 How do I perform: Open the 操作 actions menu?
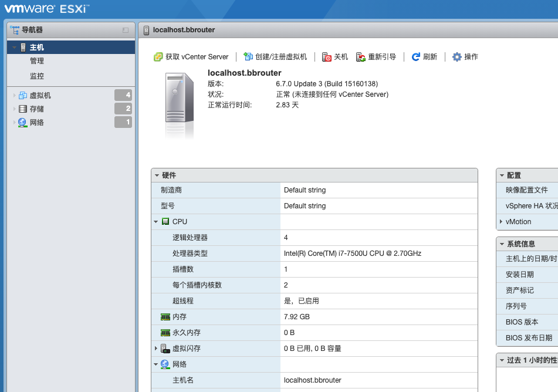(x=465, y=57)
